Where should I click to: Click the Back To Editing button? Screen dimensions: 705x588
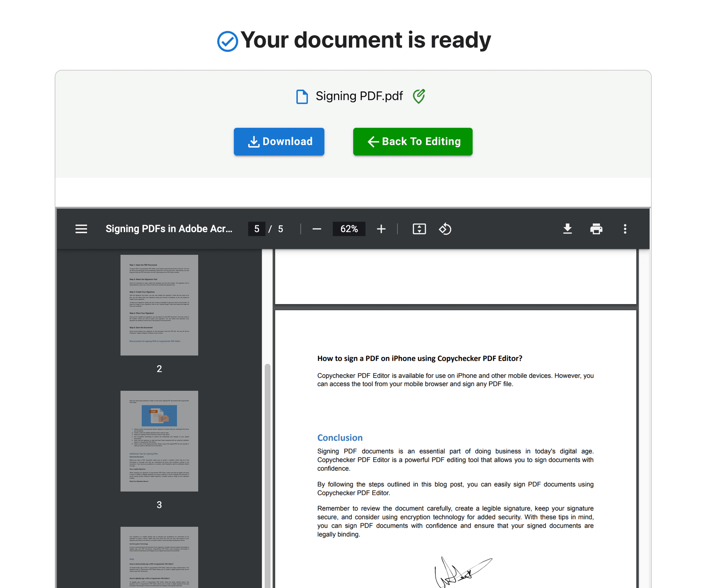(x=412, y=141)
